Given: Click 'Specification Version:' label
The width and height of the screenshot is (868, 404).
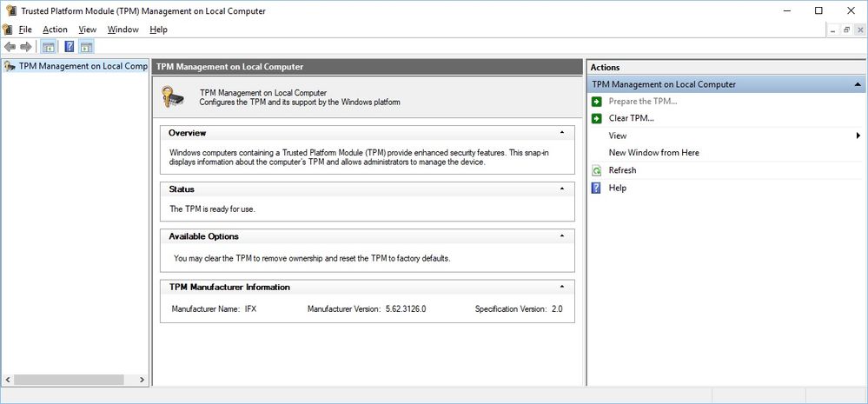Looking at the screenshot, I should coord(511,309).
